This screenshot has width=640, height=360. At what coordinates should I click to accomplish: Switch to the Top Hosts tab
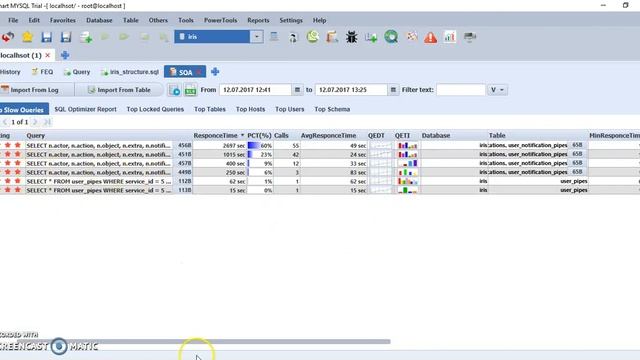(250, 109)
